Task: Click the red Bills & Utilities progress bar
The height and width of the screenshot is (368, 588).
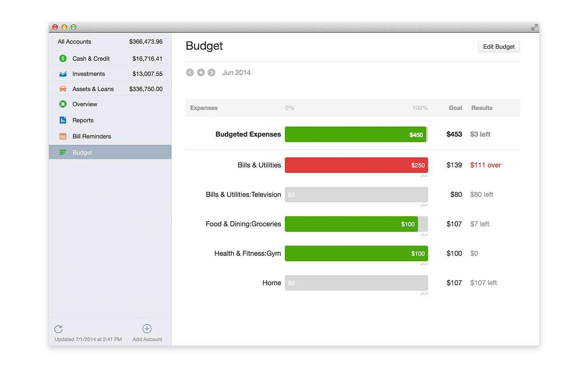Action: click(356, 165)
